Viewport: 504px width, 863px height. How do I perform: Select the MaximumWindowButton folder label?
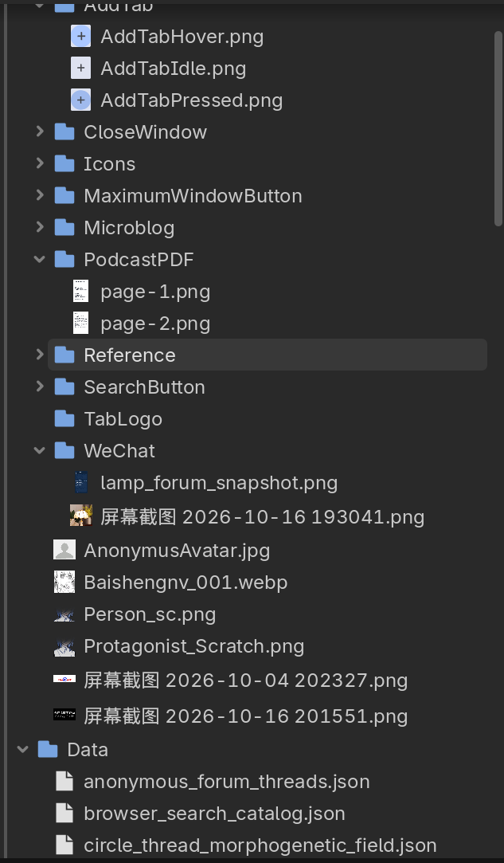(193, 196)
